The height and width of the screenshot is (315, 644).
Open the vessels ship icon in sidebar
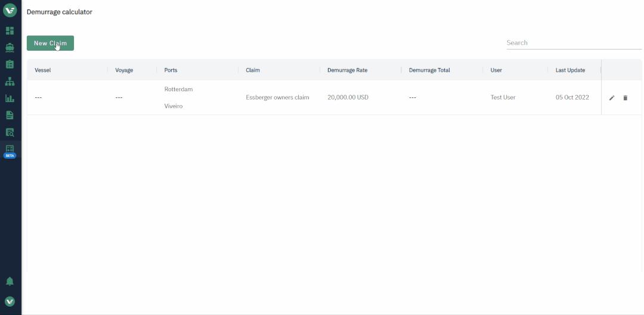pyautogui.click(x=10, y=48)
